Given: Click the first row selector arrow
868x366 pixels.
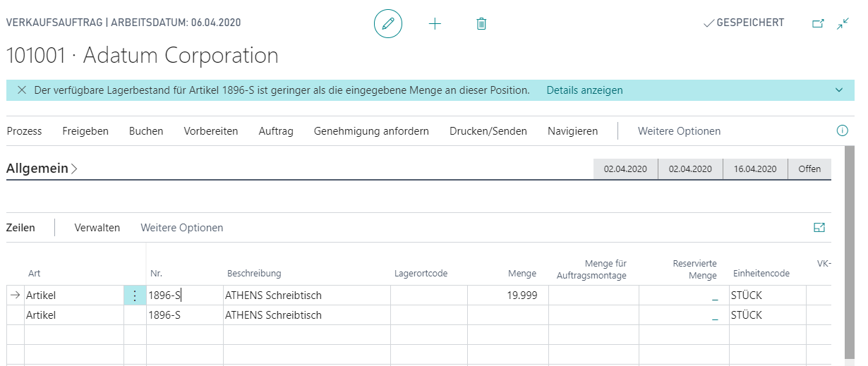Looking at the screenshot, I should [16, 295].
